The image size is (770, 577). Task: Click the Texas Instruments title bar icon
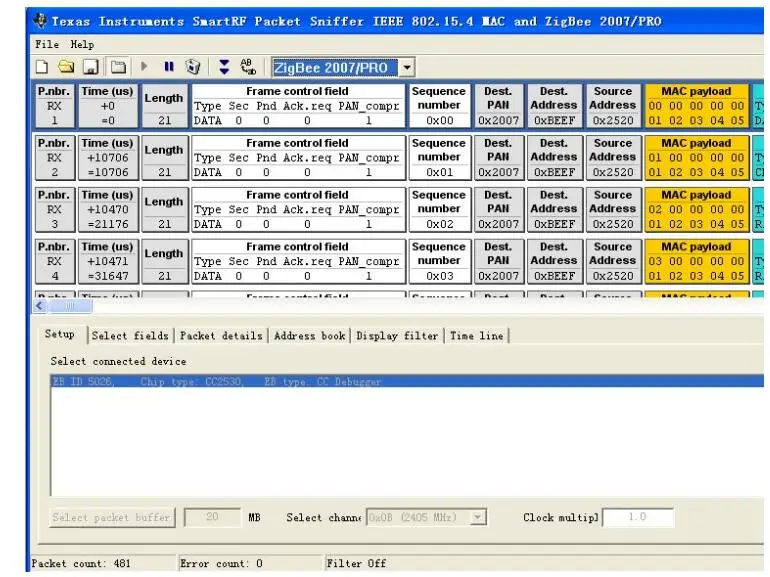[40, 21]
